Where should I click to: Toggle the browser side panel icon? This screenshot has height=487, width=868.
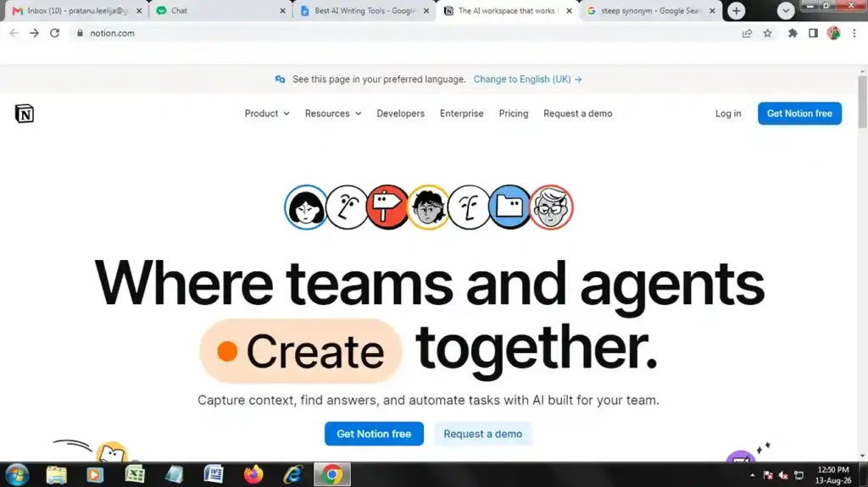click(813, 33)
